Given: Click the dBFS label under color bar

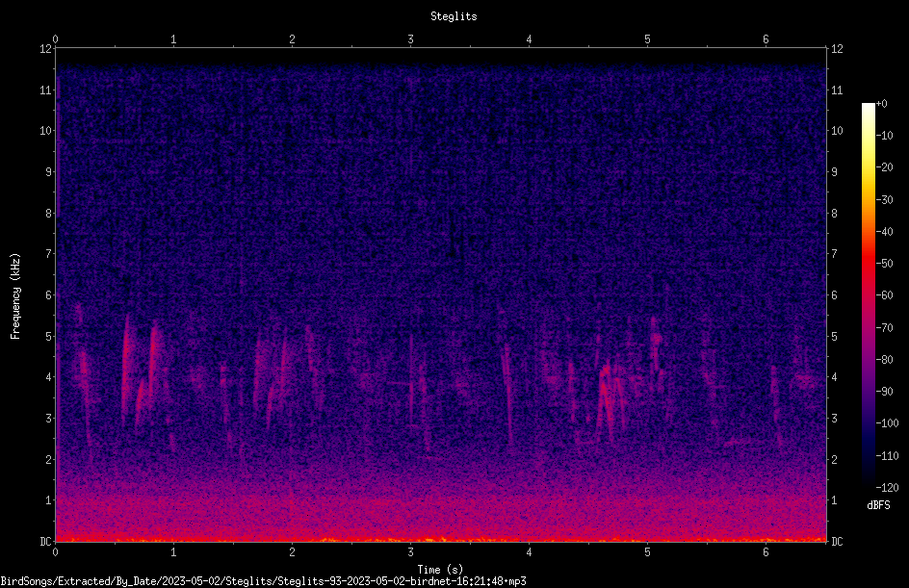Looking at the screenshot, I should click(878, 505).
